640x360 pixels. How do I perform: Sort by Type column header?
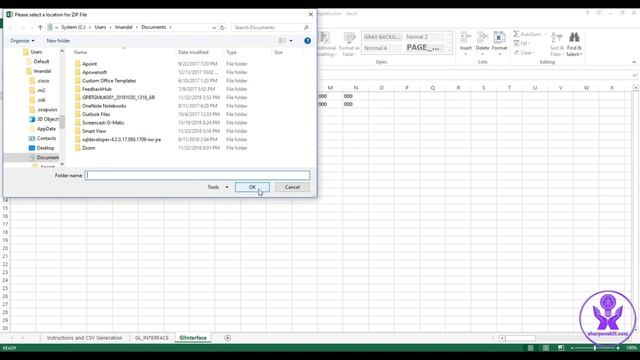[231, 52]
